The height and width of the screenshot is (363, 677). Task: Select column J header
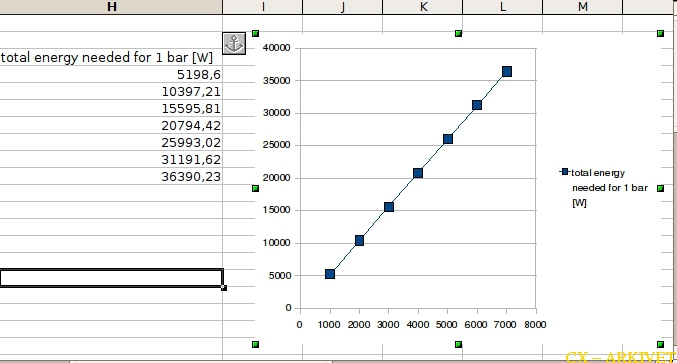point(342,6)
